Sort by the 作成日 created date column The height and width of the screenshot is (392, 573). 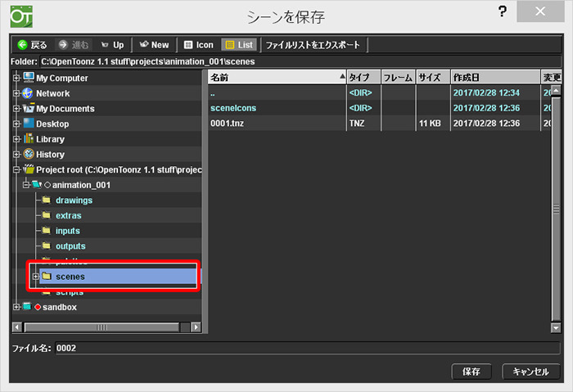tap(495, 77)
